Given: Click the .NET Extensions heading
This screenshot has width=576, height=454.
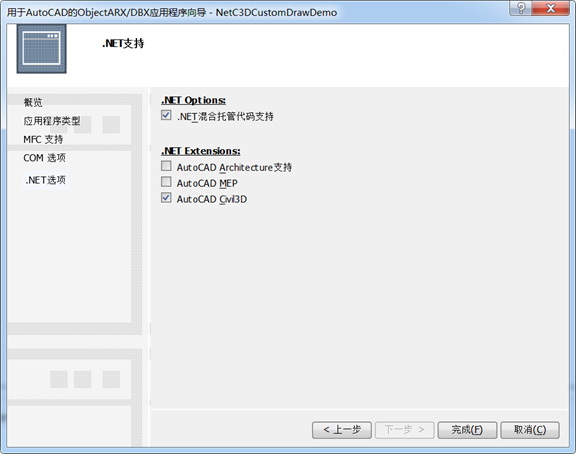Looking at the screenshot, I should (201, 151).
